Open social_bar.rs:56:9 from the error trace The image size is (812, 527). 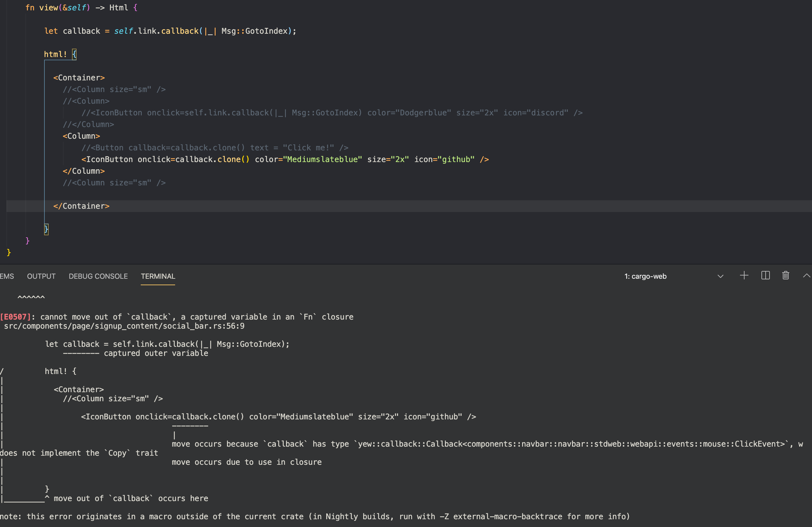click(x=124, y=326)
